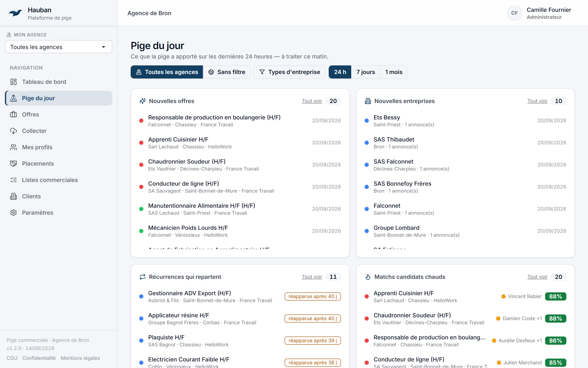Open Gestionnaire ADV Export recurrence

[240, 296]
